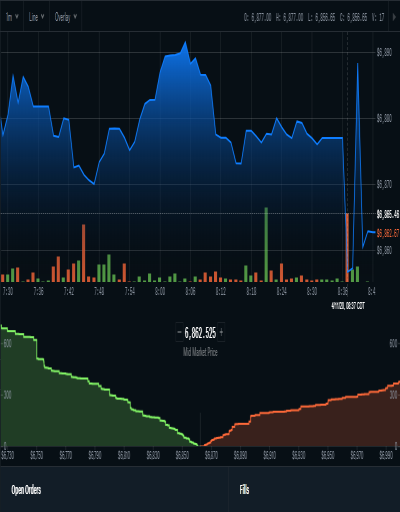The height and width of the screenshot is (512, 400).
Task: Click the 8:18 time axis label
Action: point(251,291)
